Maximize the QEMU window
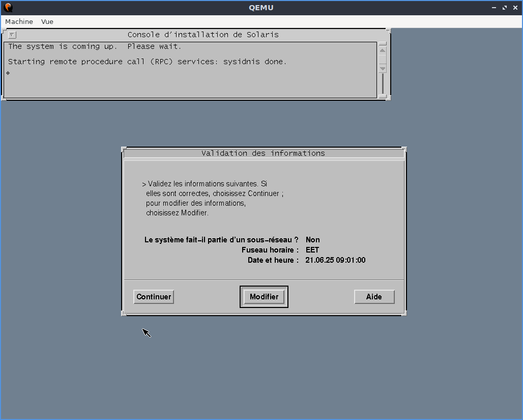Viewport: 523px width, 420px height. pyautogui.click(x=505, y=8)
